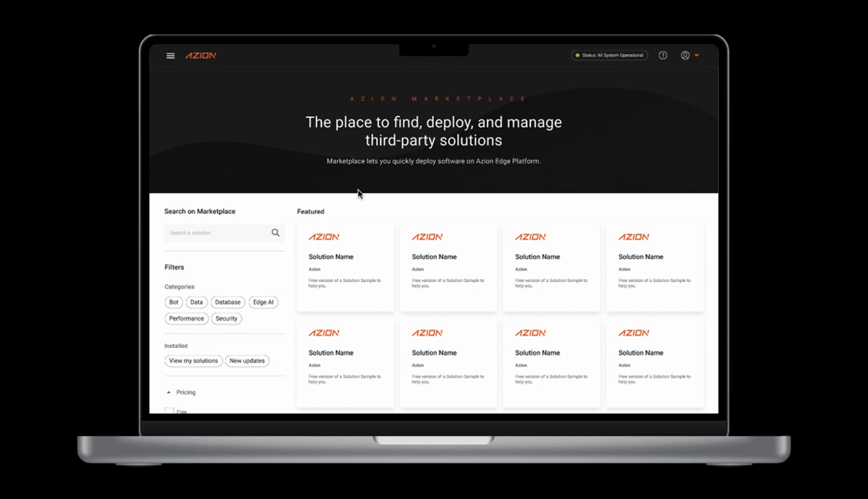Filter by the Security category

point(226,318)
